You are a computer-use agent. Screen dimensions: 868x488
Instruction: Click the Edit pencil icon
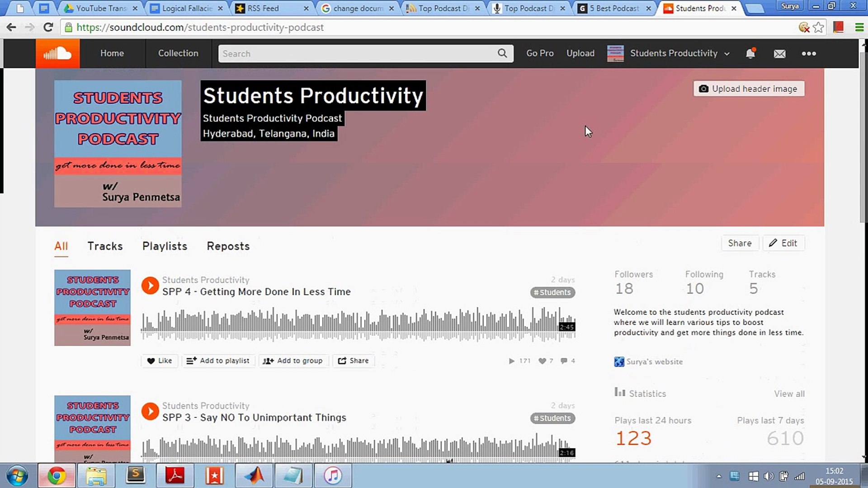pyautogui.click(x=773, y=243)
